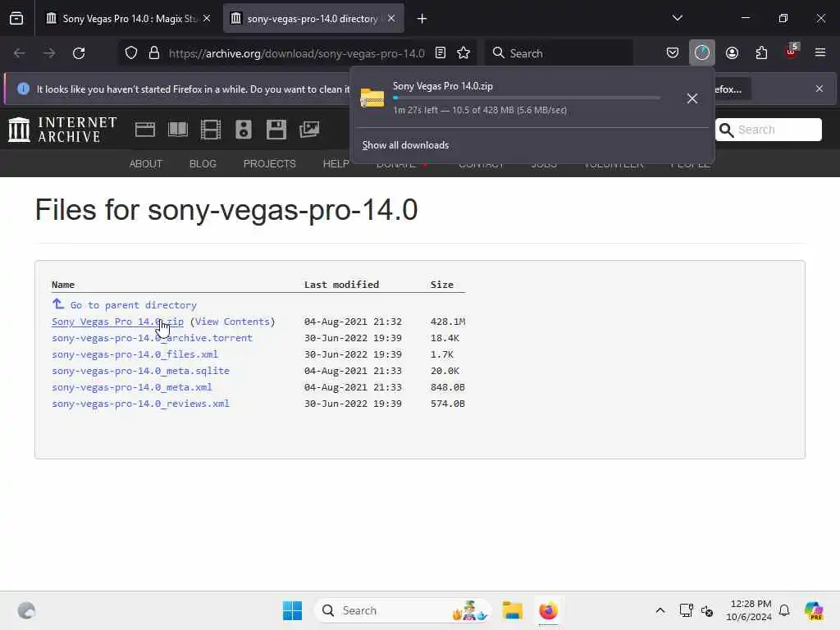Click the Firefox taskbar icon
The image size is (840, 630).
click(548, 610)
